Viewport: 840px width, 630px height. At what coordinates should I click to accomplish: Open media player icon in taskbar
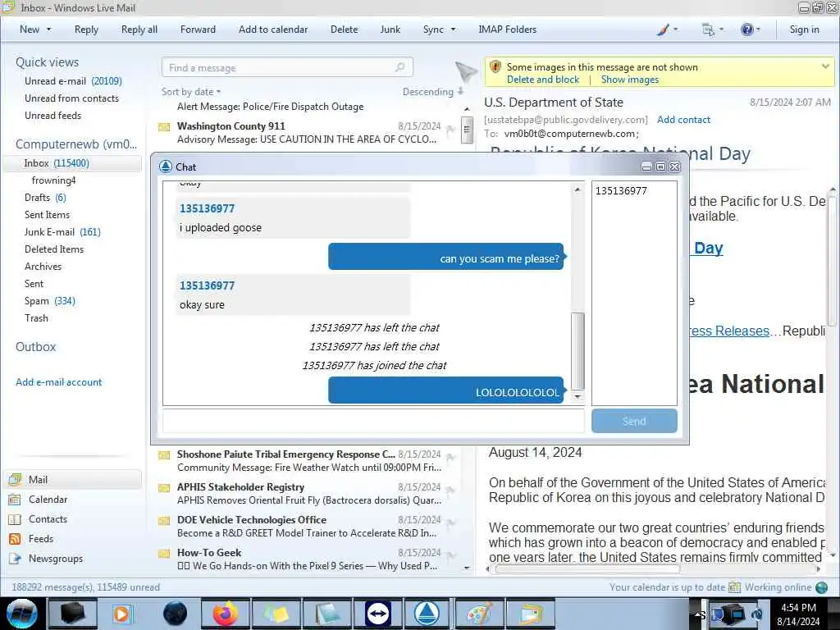click(122, 614)
